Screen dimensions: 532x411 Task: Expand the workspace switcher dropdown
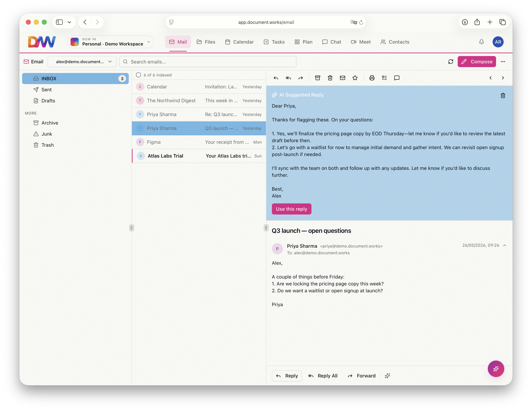coord(111,42)
